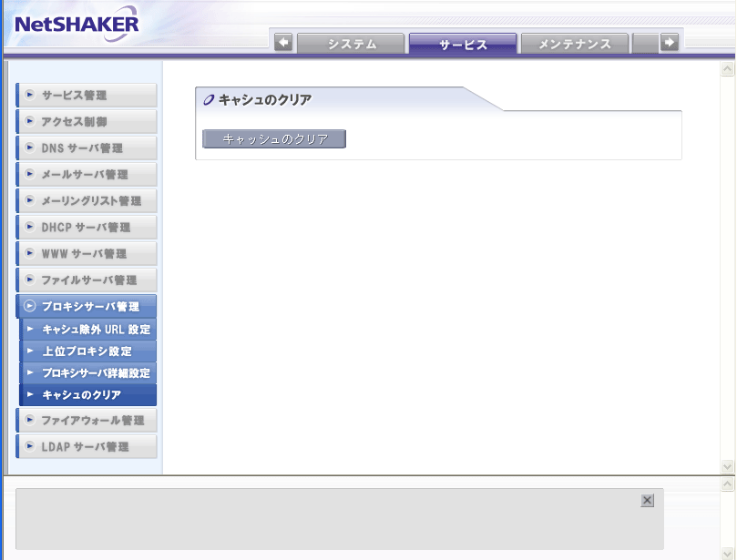Expand アクセス制御 menu

[x=87, y=122]
